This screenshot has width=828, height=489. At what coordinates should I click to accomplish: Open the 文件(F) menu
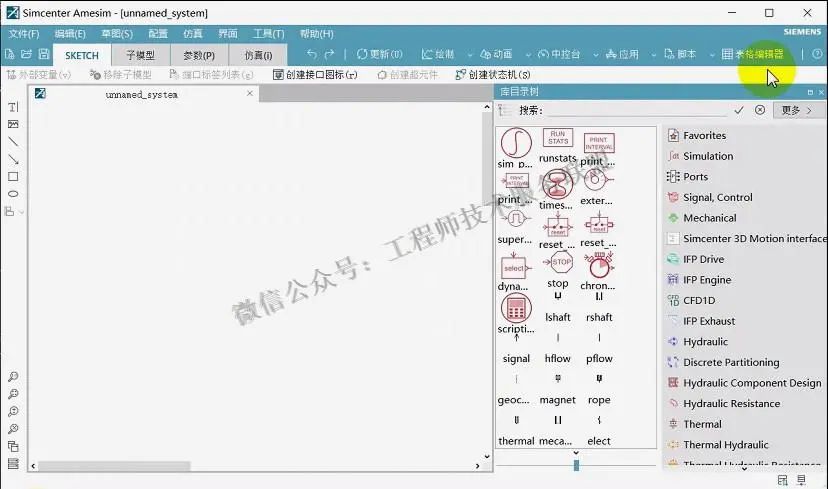[x=24, y=34]
